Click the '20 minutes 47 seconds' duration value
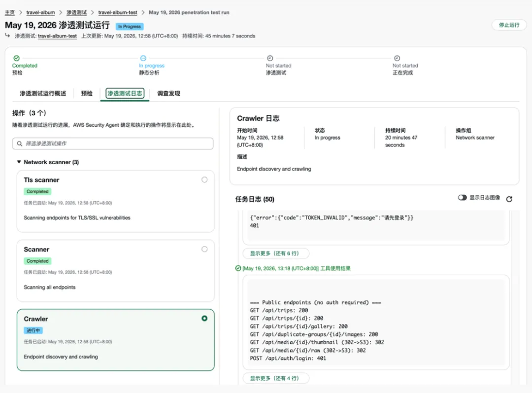Image resolution: width=532 pixels, height=393 pixels. [401, 142]
